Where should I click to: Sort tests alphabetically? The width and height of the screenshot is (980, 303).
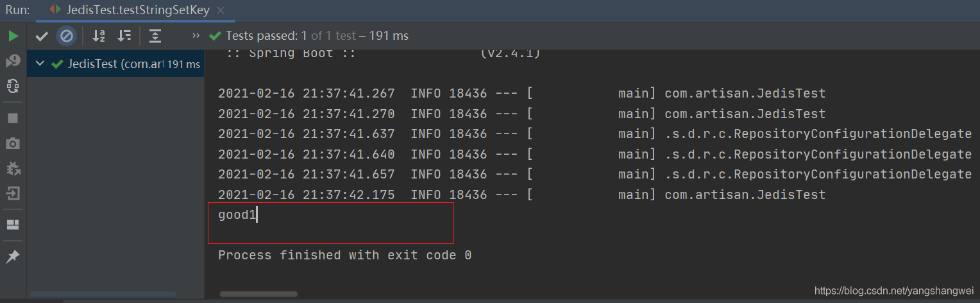pyautogui.click(x=98, y=36)
